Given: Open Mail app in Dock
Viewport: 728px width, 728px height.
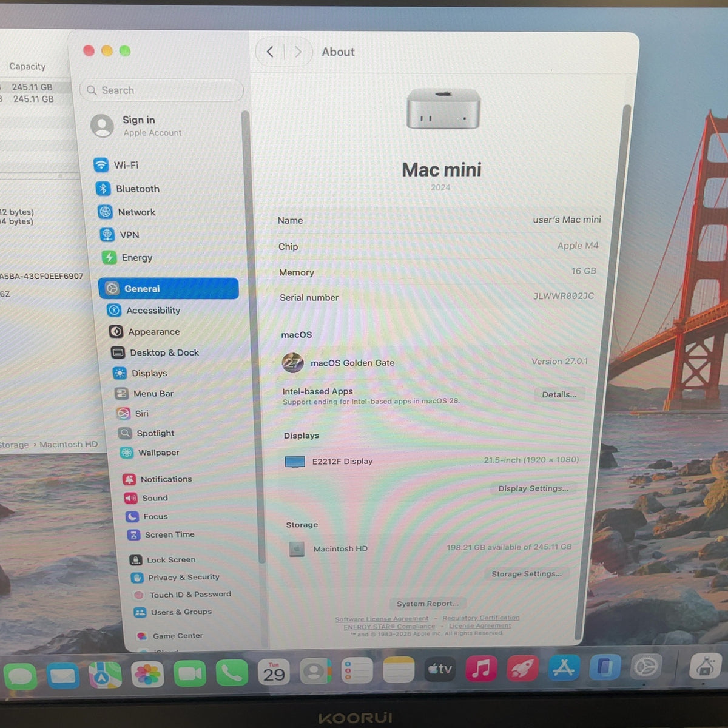Looking at the screenshot, I should pos(63,675).
